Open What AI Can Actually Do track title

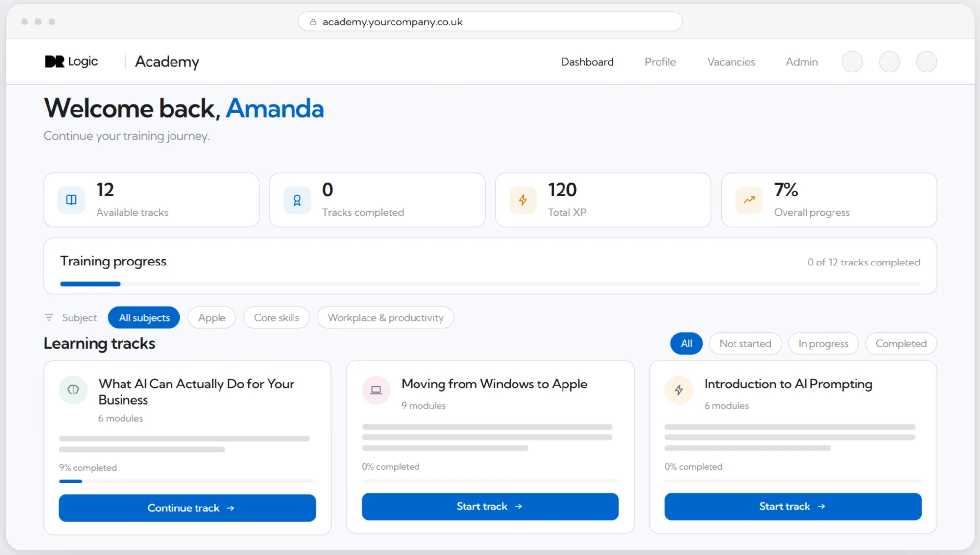click(x=196, y=392)
